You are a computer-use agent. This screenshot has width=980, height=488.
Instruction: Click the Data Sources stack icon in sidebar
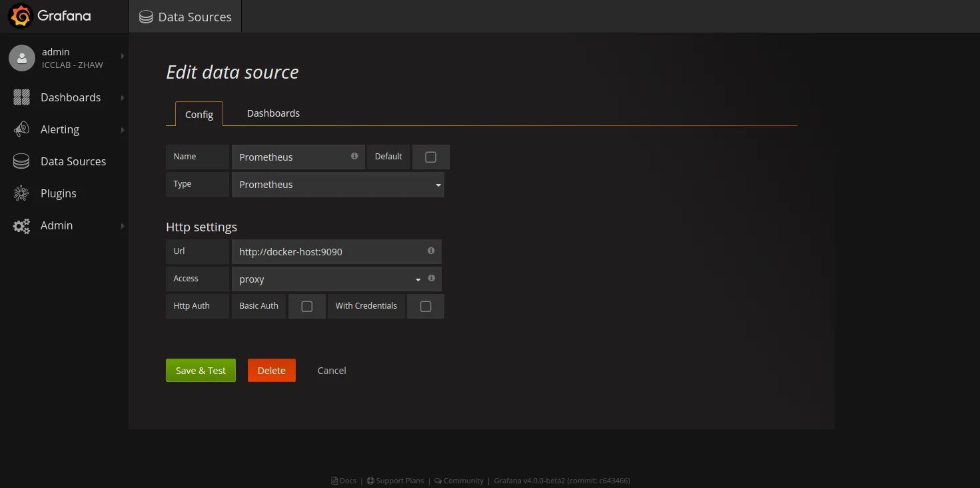(22, 161)
